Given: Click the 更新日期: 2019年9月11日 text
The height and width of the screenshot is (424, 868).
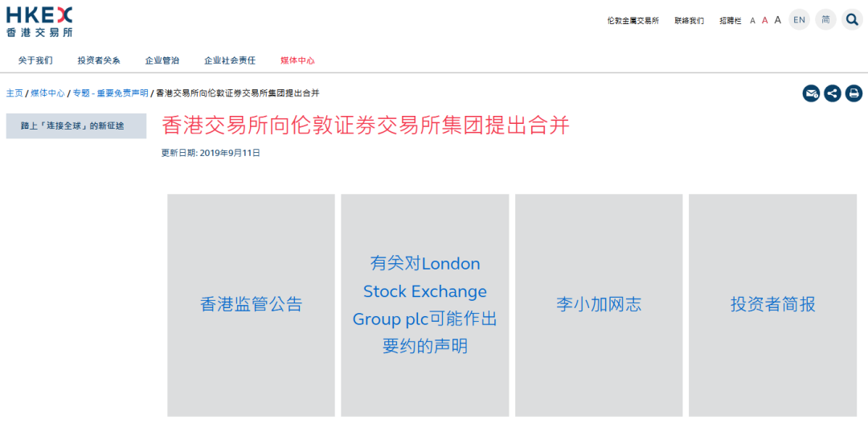Looking at the screenshot, I should point(211,153).
